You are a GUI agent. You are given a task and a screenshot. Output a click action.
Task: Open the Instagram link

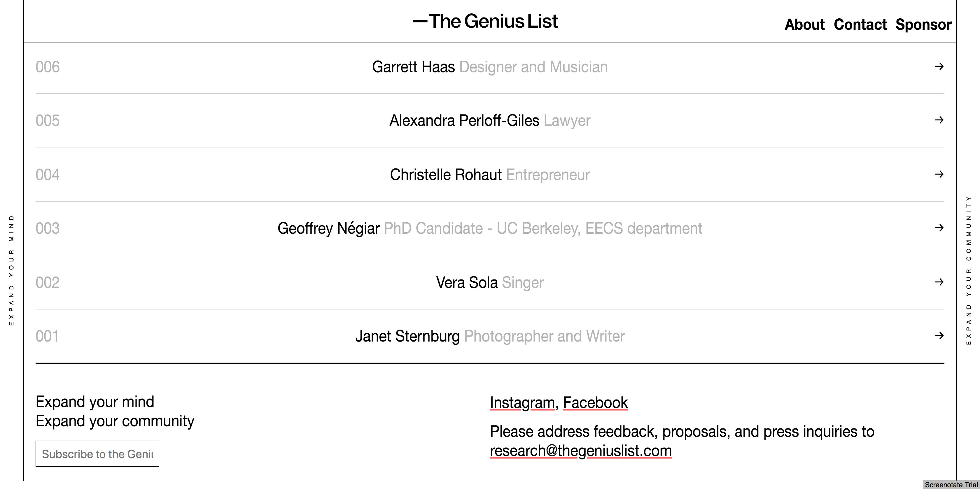click(x=522, y=403)
